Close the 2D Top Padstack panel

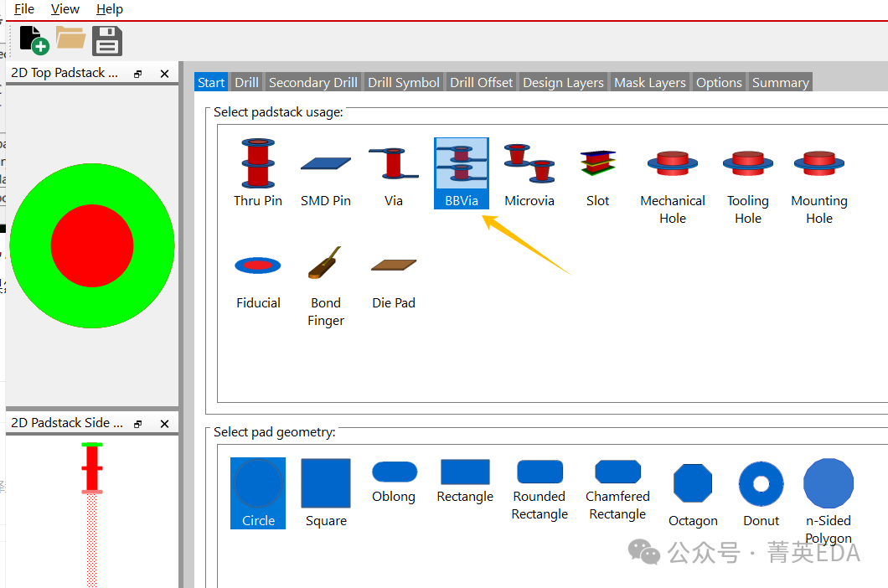(165, 74)
